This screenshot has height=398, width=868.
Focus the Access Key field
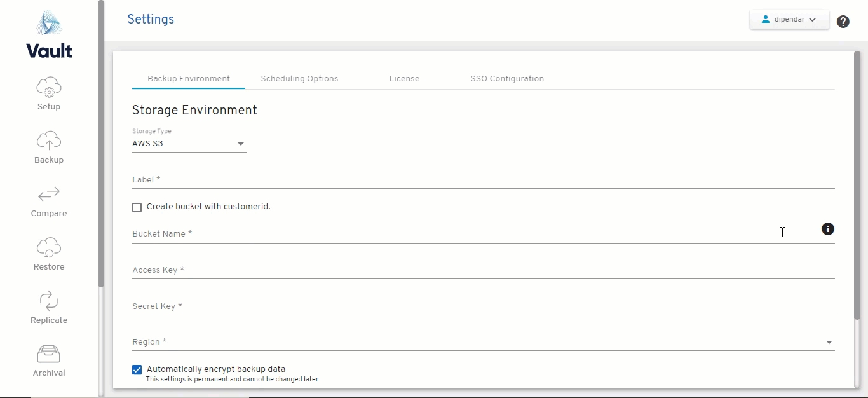click(x=483, y=270)
